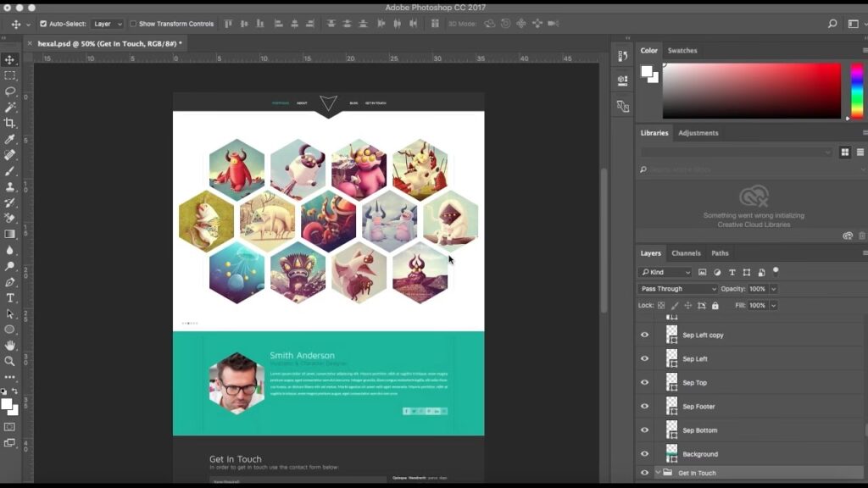
Task: Hide the Background layer
Action: 644,454
